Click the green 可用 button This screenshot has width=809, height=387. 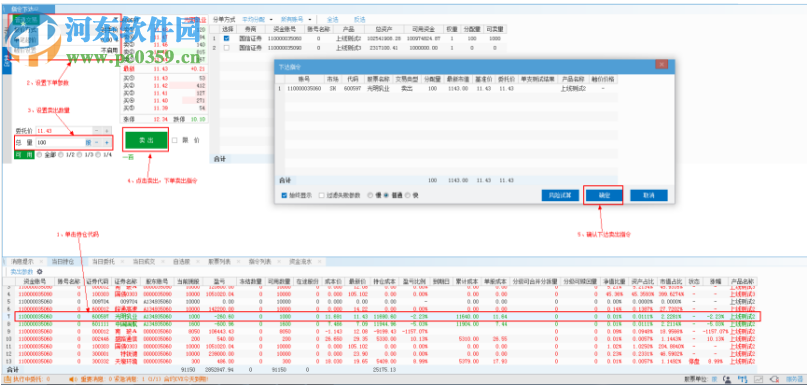pyautogui.click(x=24, y=154)
